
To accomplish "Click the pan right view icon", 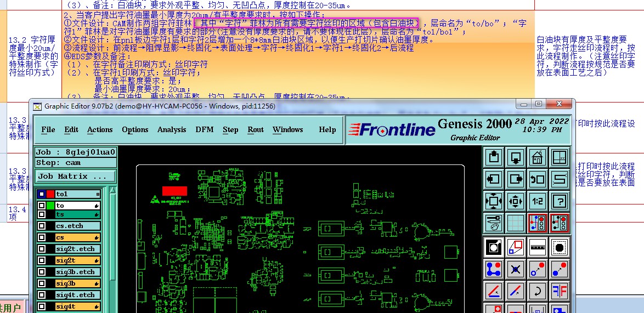I will [516, 179].
